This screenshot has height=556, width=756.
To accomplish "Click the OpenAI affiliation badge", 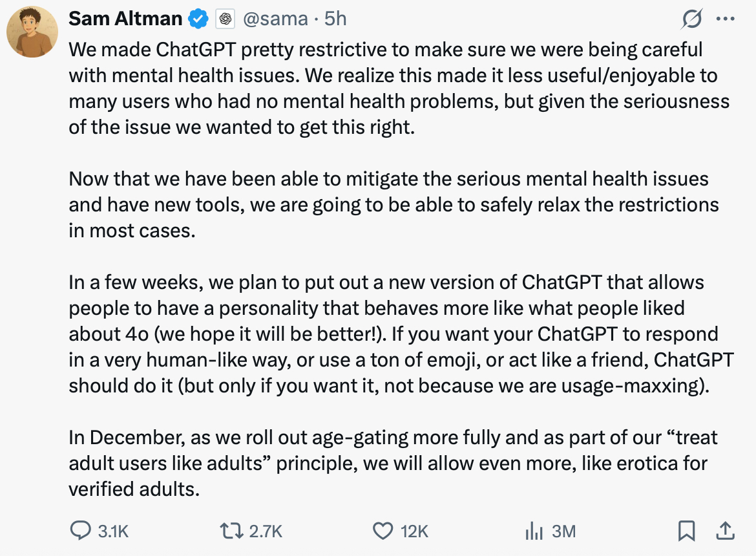I will [x=224, y=19].
